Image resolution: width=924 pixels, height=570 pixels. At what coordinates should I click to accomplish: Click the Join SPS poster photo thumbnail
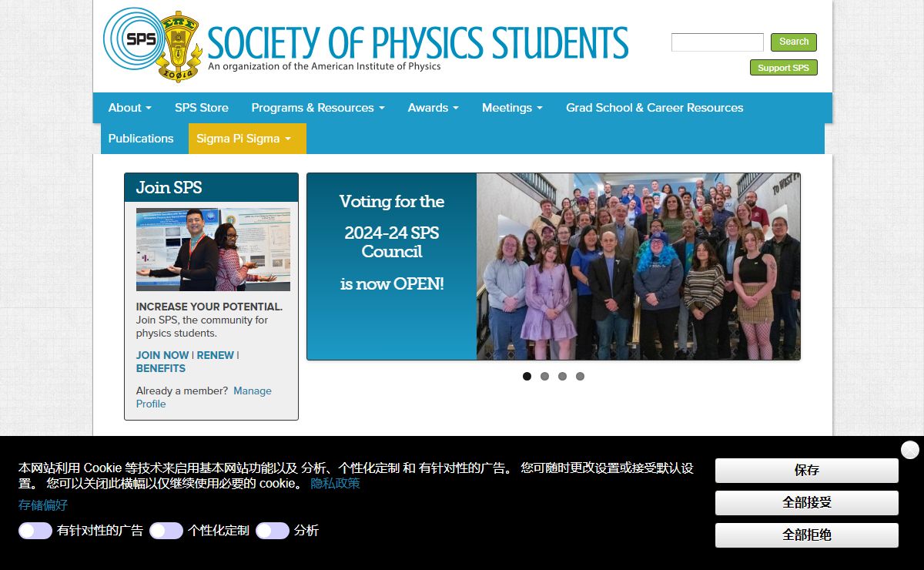213,250
